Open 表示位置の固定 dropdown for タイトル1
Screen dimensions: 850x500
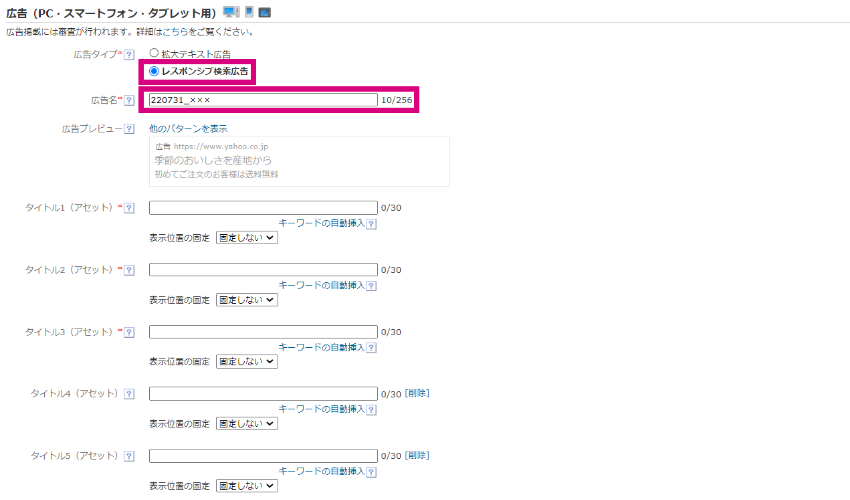pos(247,238)
